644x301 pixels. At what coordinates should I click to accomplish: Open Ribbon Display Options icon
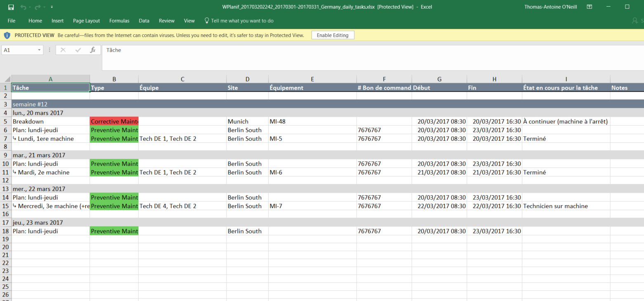click(589, 7)
